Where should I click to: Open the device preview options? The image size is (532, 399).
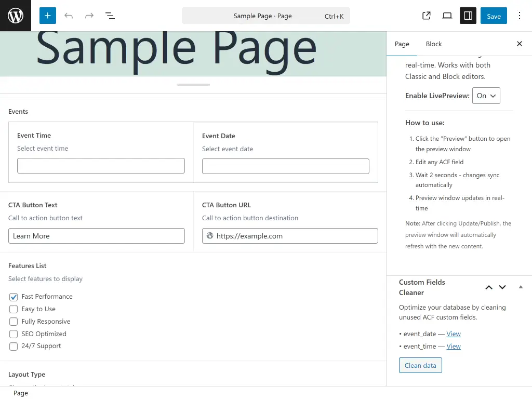[x=447, y=16]
